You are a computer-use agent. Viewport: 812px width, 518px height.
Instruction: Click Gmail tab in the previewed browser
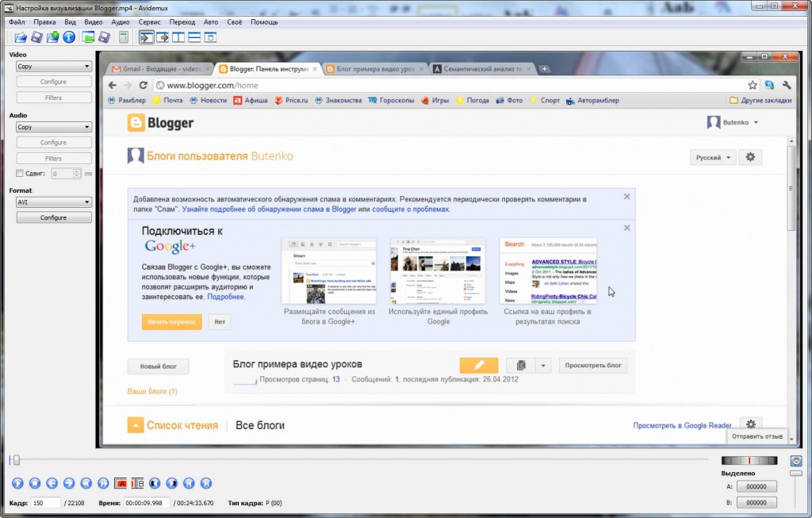[160, 69]
